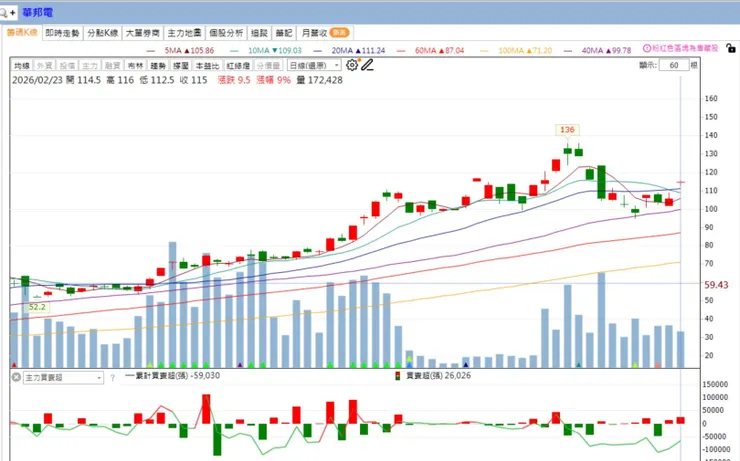Viewport: 740px width, 461px height.
Task: Close the 主力買賣超 indicator panel
Action: (16, 377)
